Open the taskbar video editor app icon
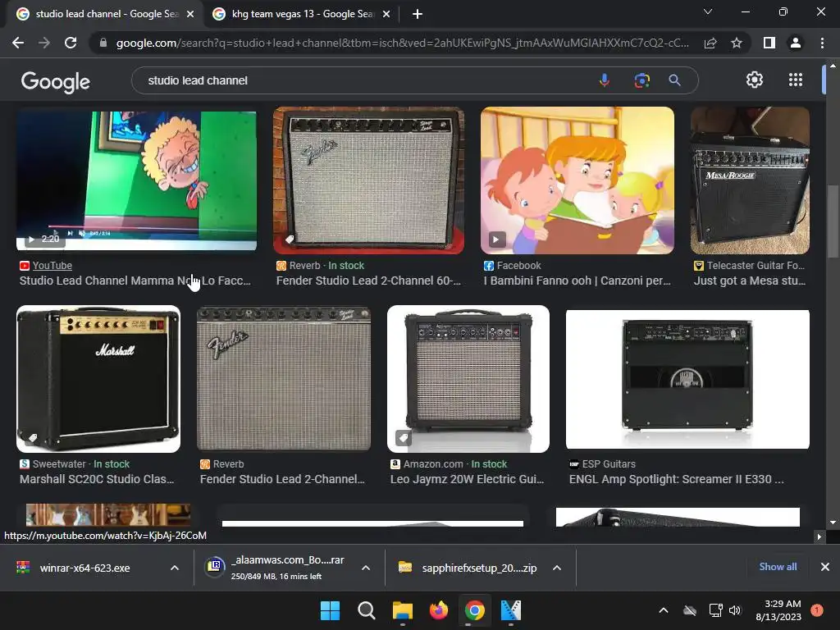 tap(510, 610)
